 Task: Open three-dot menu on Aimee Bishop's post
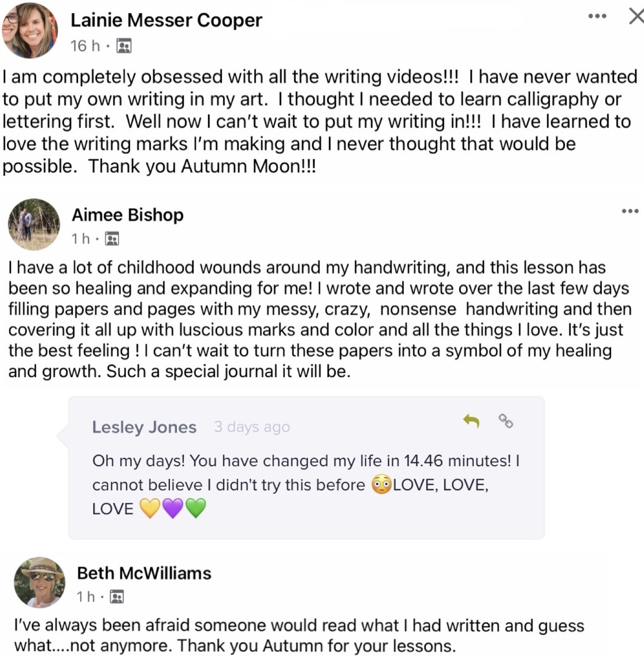(x=630, y=212)
